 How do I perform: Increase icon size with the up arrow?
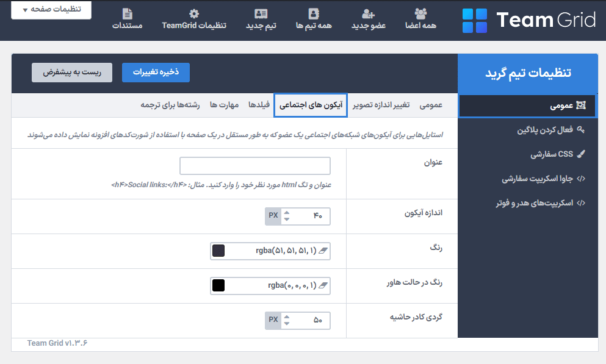287,212
